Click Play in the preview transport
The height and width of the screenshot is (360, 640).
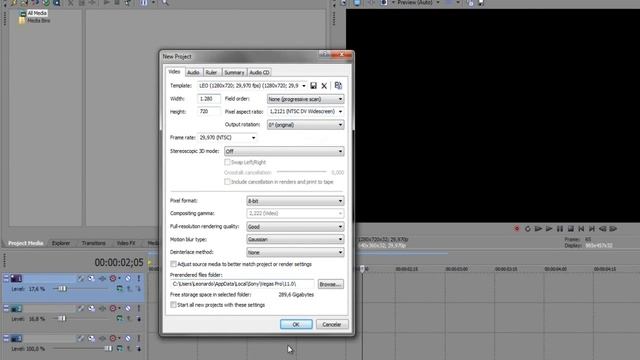[x=549, y=229]
